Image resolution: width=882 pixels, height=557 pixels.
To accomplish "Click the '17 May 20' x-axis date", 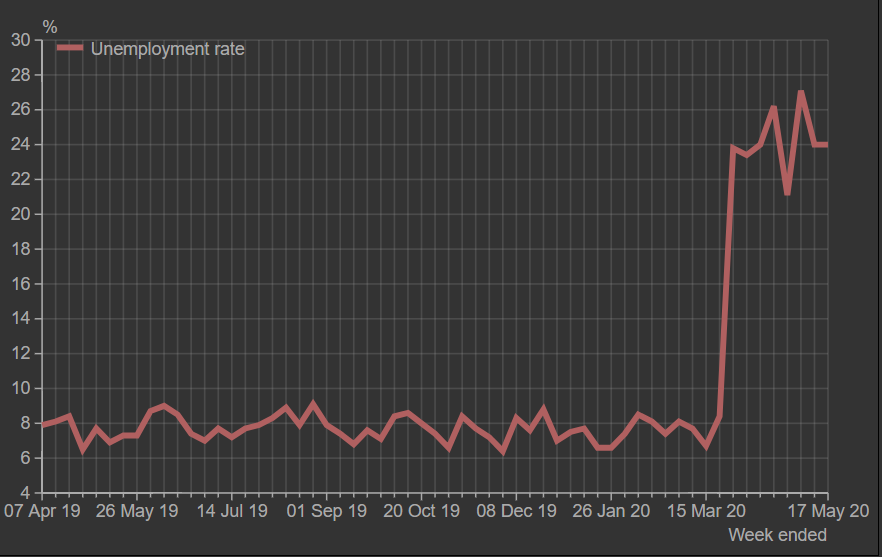I will point(828,511).
